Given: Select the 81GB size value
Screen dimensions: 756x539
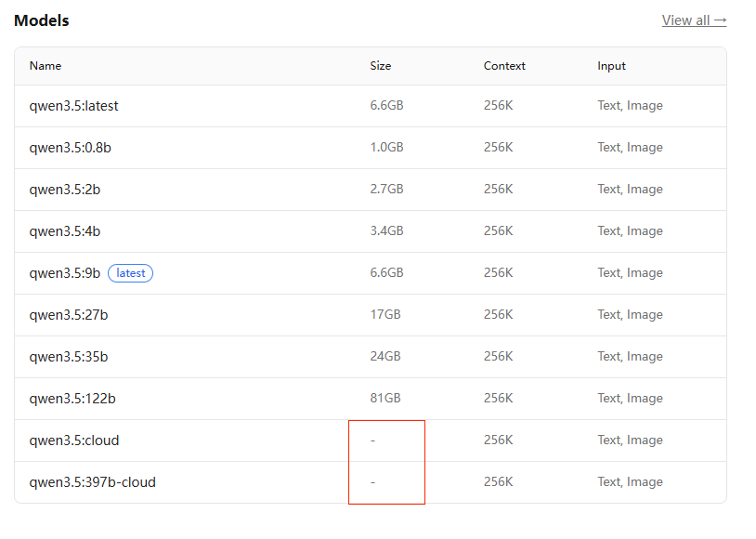Looking at the screenshot, I should click(x=385, y=398).
